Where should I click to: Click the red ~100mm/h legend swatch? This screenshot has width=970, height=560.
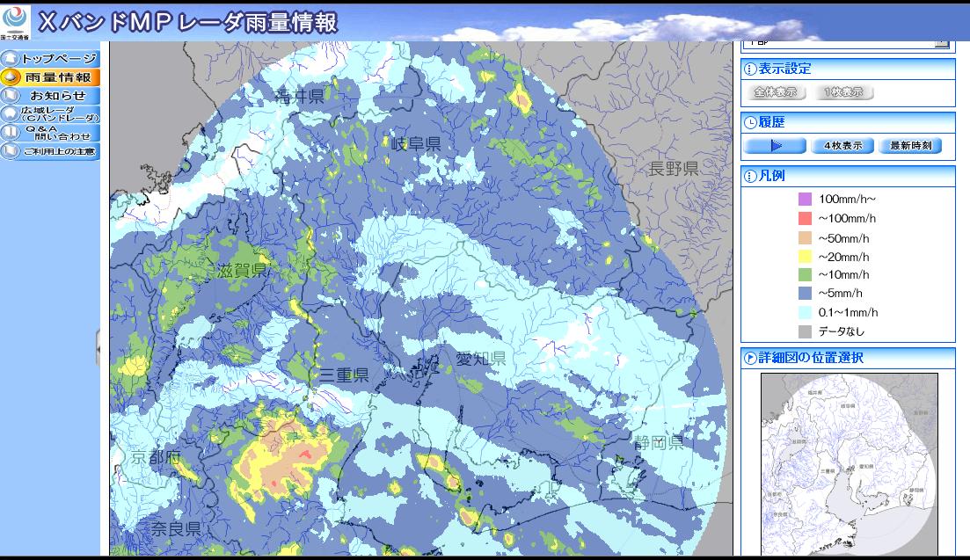[x=805, y=218]
